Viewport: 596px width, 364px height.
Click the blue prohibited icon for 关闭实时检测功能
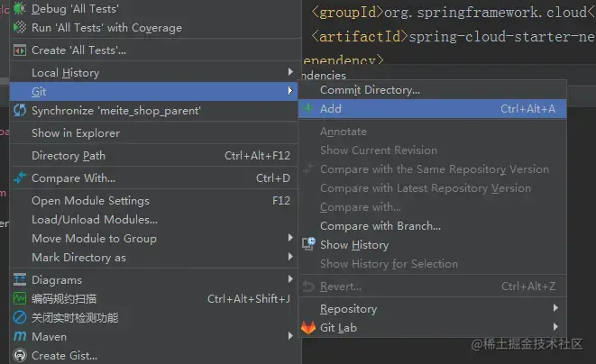click(x=19, y=317)
